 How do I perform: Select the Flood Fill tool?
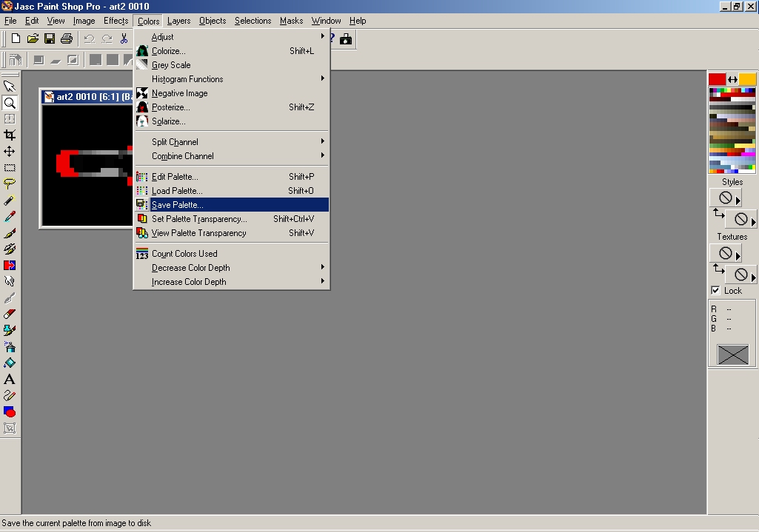click(10, 363)
